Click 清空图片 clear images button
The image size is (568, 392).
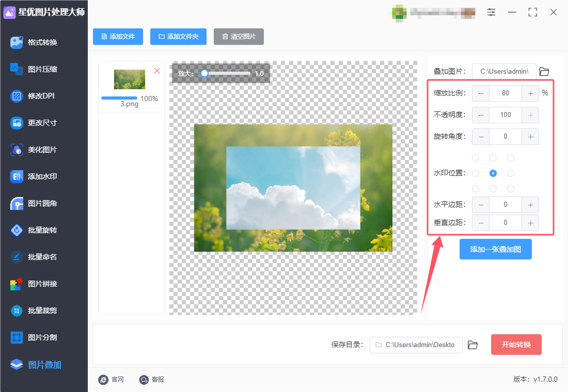(239, 37)
